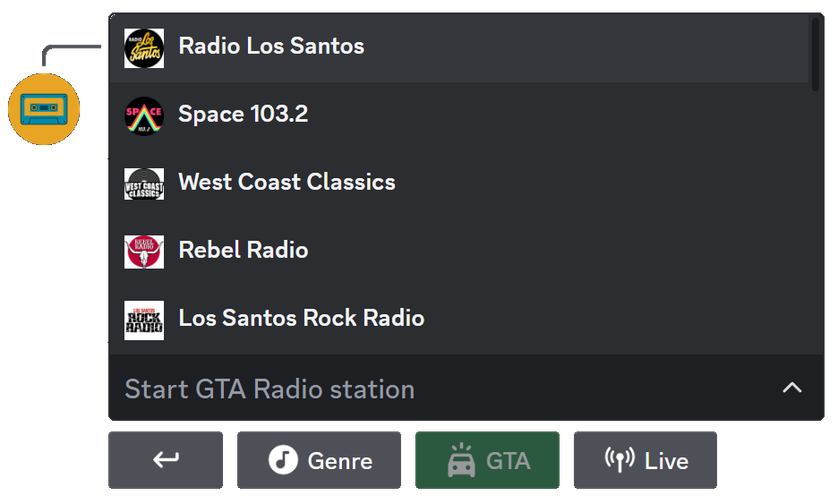Click the West Coast Classics station logo
Screen dimensions: 838x504
pyautogui.click(x=144, y=184)
